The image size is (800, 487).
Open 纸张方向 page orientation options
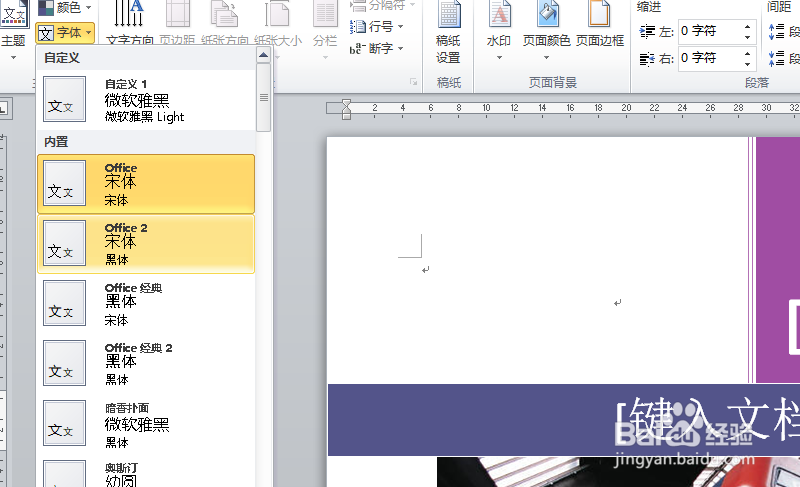click(224, 23)
